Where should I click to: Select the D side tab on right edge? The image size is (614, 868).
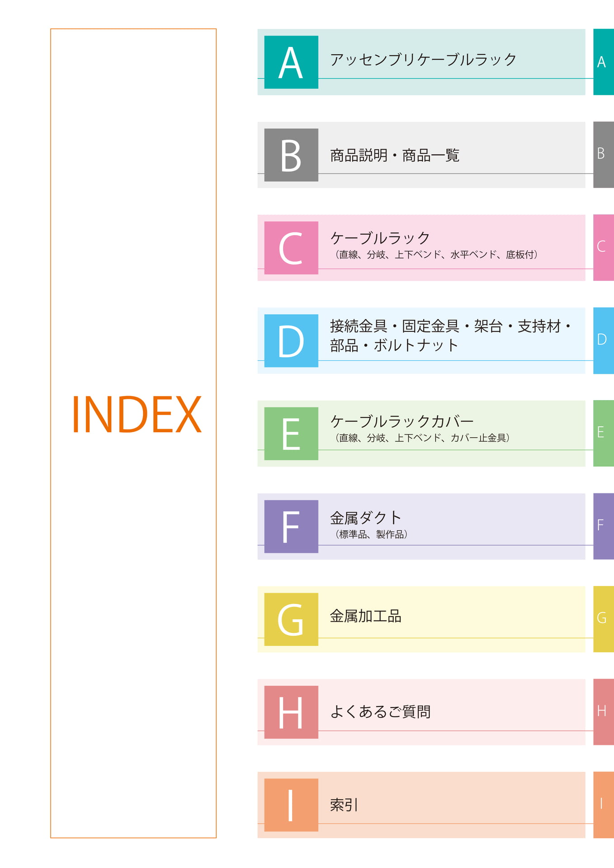pos(604,341)
